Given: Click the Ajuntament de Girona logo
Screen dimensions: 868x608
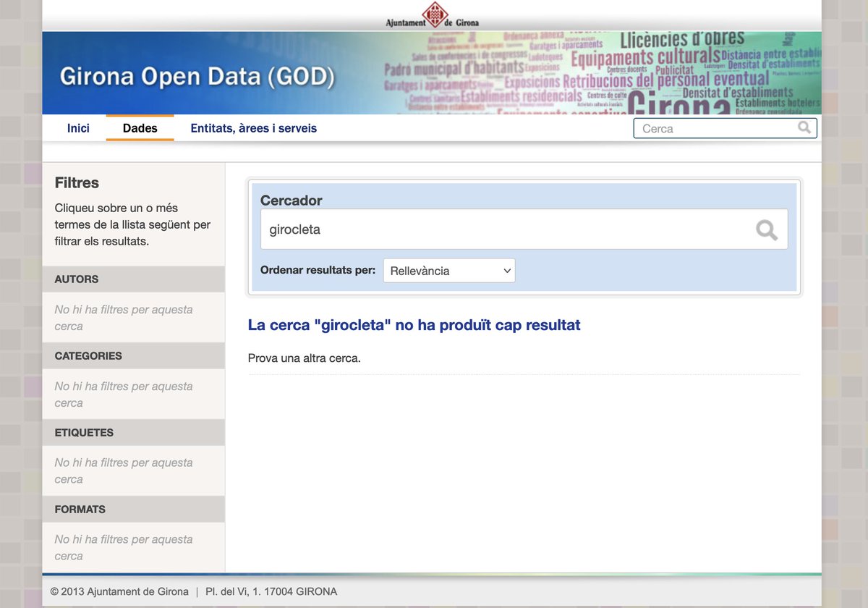Looking at the screenshot, I should [432, 14].
